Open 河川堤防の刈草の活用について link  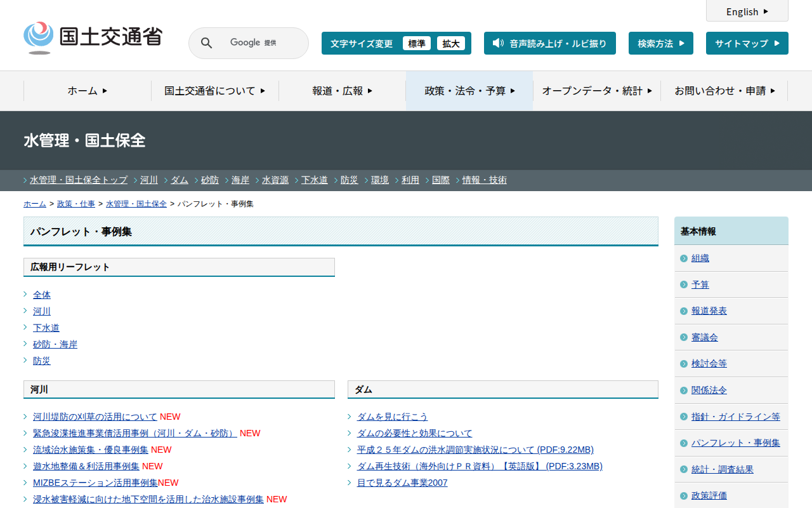95,417
